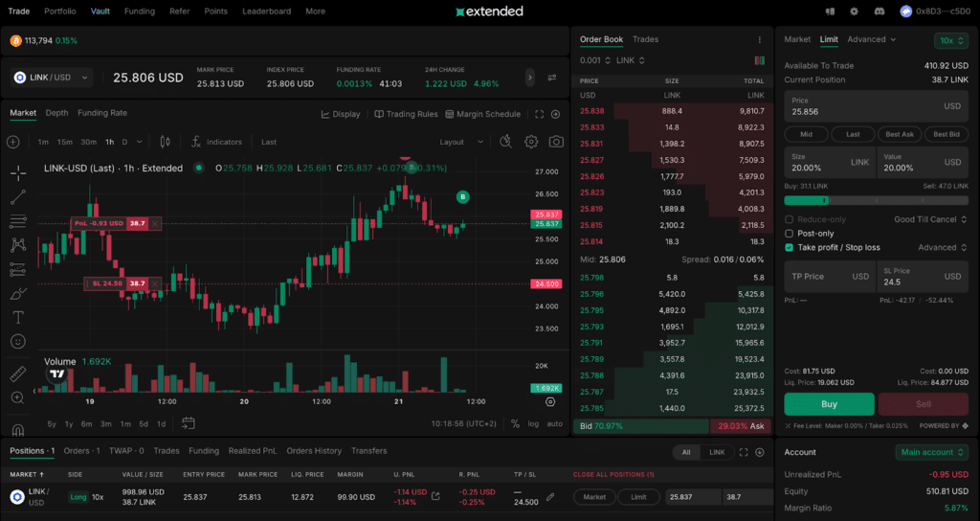Image resolution: width=980 pixels, height=521 pixels.
Task: Open the candlestick chart style selector
Action: coord(165,142)
